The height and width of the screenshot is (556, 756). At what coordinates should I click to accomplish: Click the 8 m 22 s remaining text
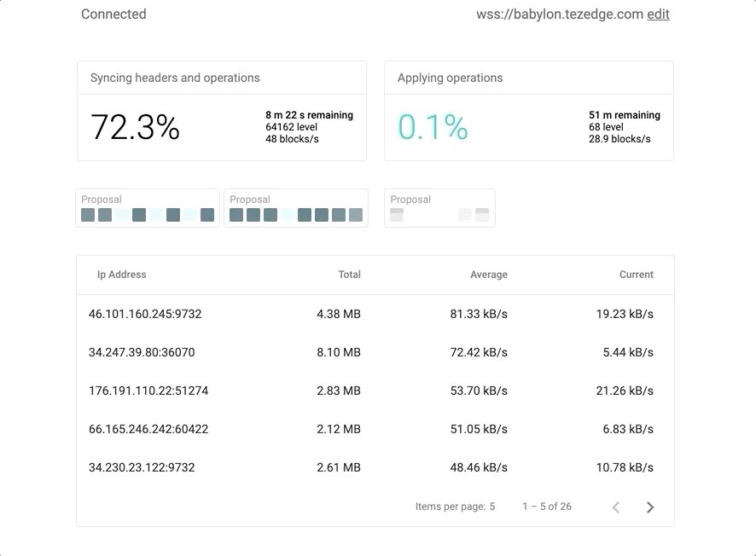pyautogui.click(x=309, y=115)
